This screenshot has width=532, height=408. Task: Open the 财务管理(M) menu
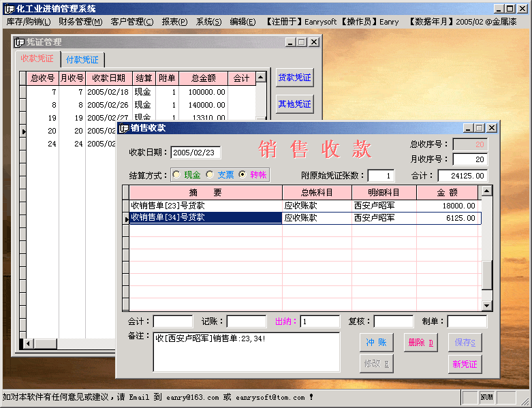coord(80,22)
